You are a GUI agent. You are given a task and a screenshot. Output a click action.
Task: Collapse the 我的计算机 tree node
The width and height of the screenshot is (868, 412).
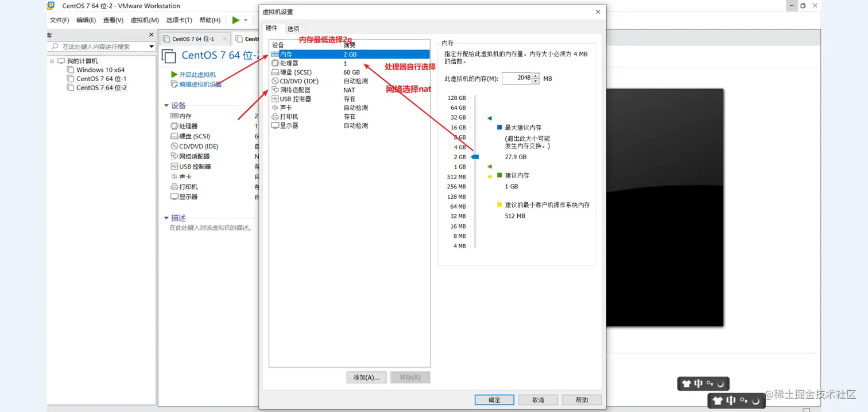click(52, 60)
